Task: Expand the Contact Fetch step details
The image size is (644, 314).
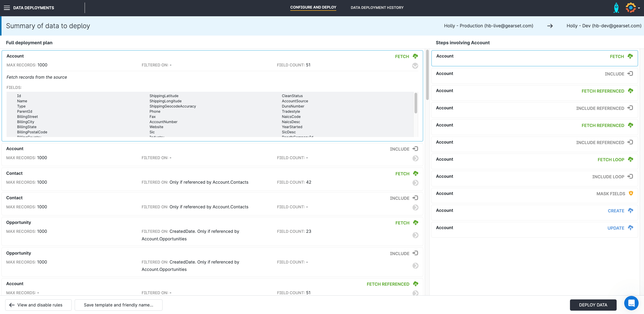Action: point(415,183)
